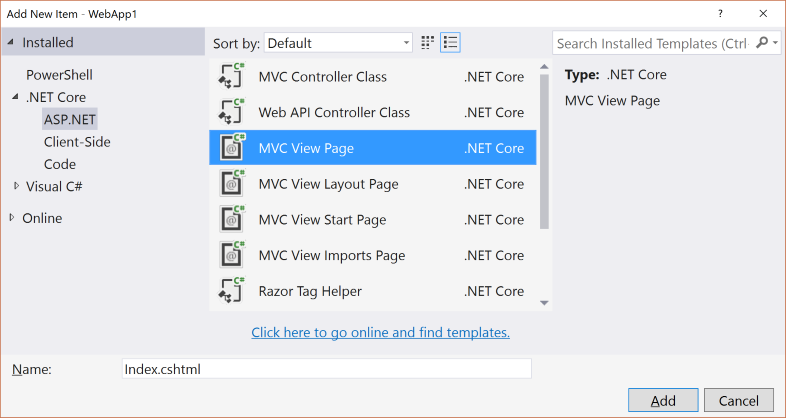Expand the Online section arrow
Viewport: 786px width, 418px height.
click(12, 218)
